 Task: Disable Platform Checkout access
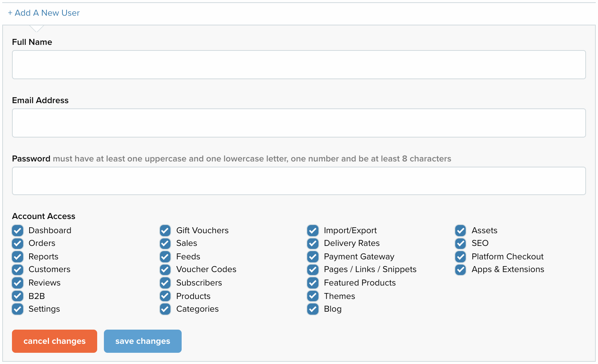tap(460, 256)
